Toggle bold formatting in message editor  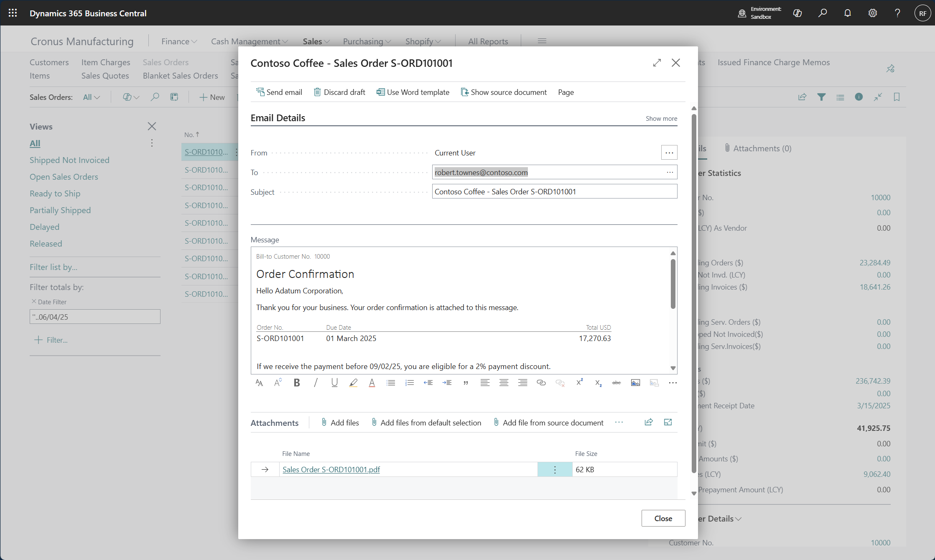pyautogui.click(x=297, y=382)
